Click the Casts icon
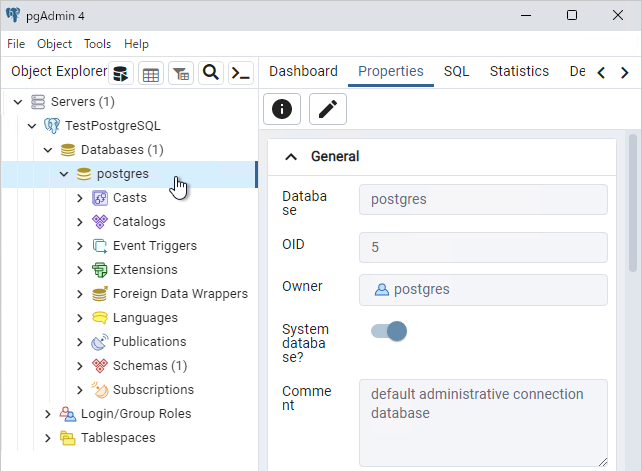Screen dimensions: 642x471 (100, 198)
